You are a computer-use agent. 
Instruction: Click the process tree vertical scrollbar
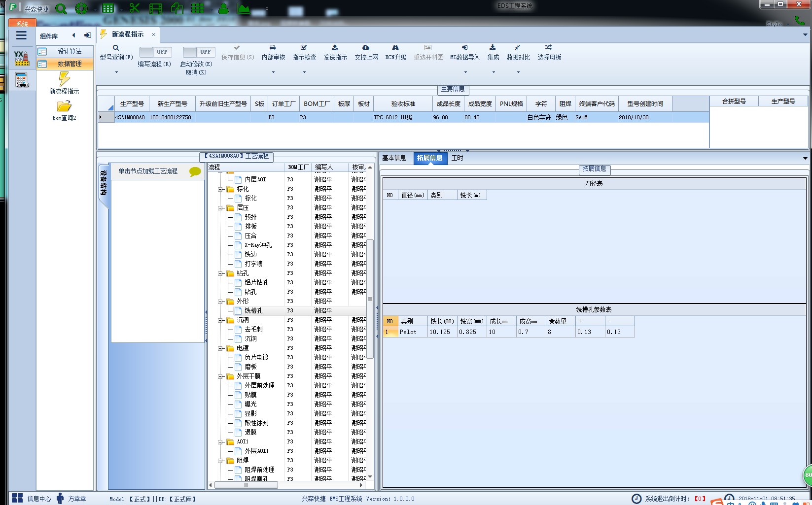tap(370, 299)
